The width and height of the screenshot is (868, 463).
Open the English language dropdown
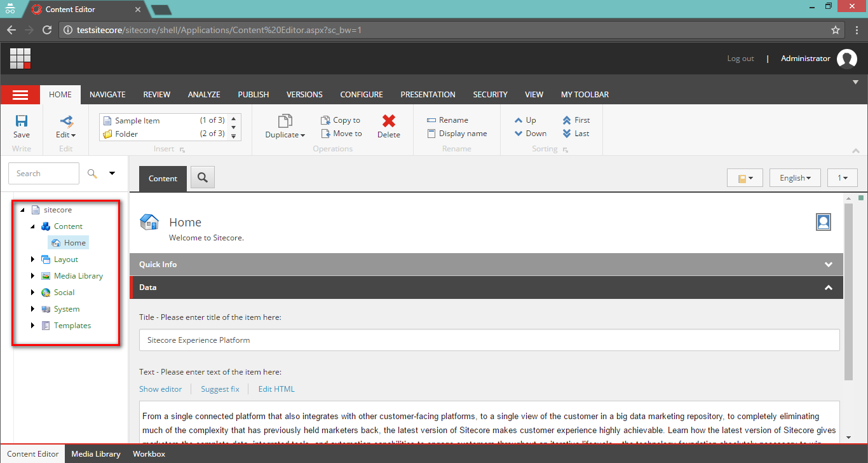pos(795,178)
